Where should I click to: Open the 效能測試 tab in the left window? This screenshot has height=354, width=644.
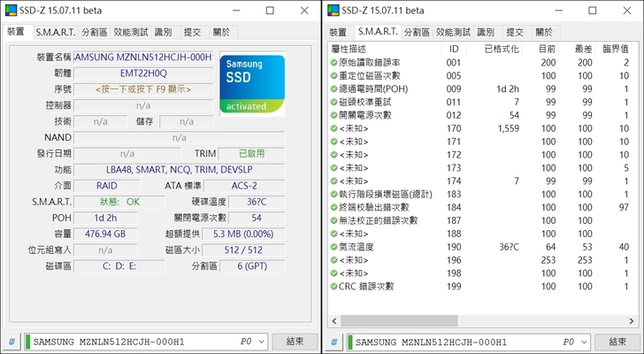point(131,33)
